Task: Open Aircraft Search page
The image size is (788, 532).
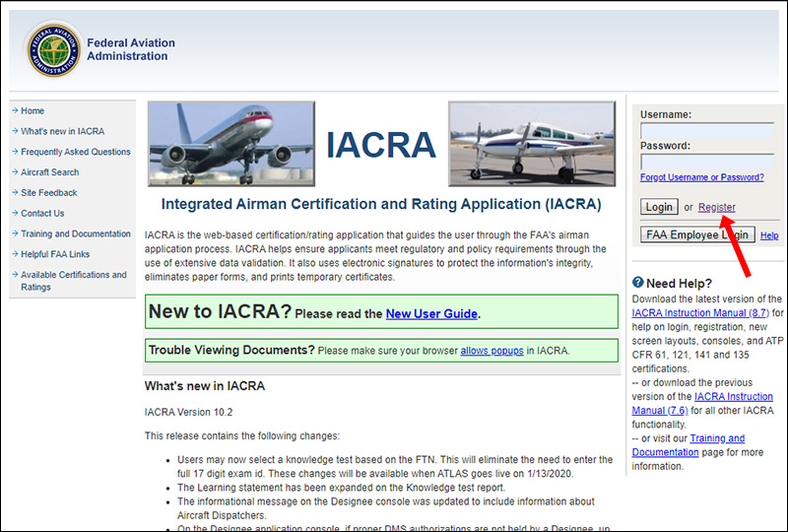Action: coord(50,172)
